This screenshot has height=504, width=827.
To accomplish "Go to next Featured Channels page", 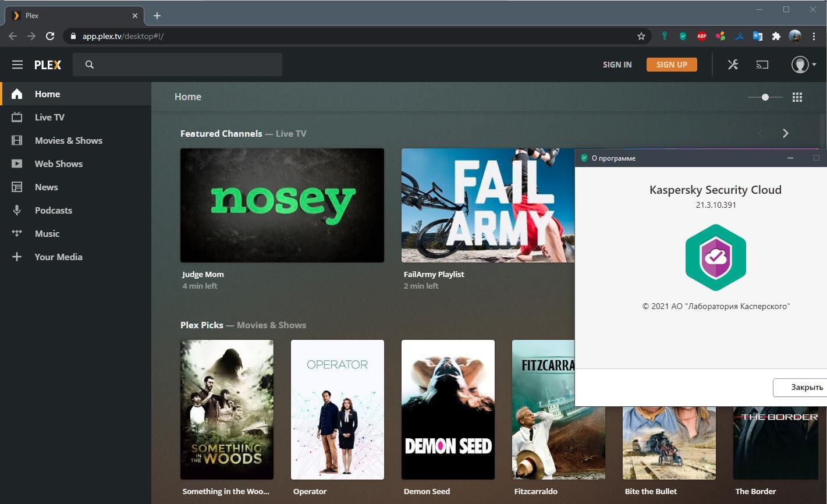I will 786,133.
